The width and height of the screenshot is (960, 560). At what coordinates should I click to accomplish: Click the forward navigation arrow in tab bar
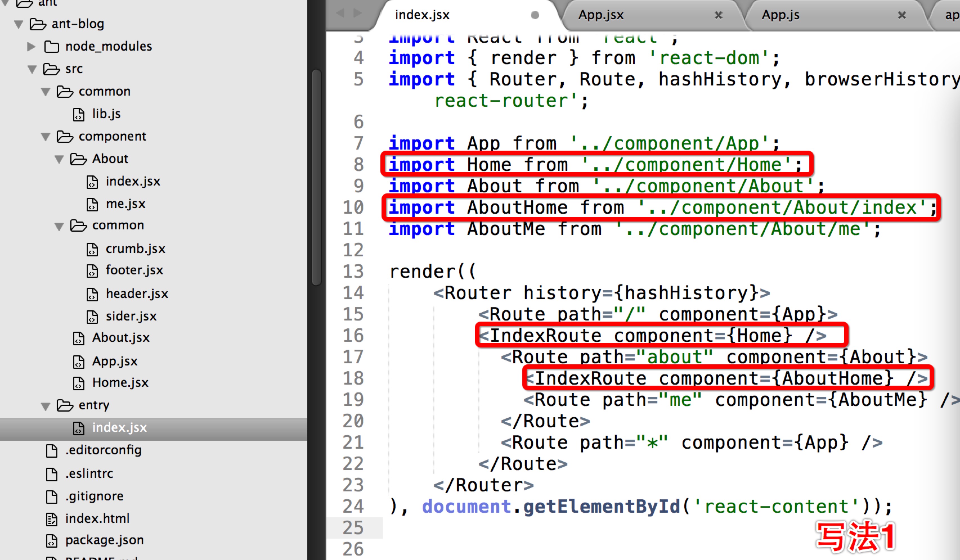pyautogui.click(x=357, y=13)
